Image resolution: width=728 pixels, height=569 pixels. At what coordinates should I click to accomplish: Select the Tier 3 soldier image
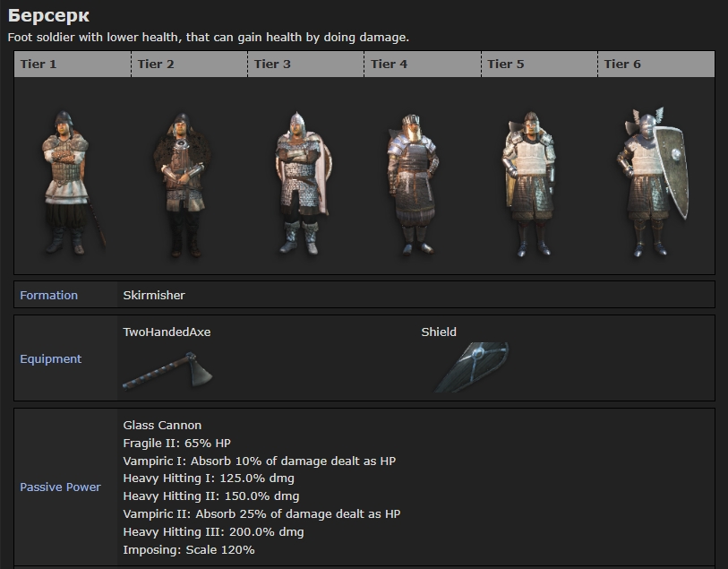click(x=301, y=183)
